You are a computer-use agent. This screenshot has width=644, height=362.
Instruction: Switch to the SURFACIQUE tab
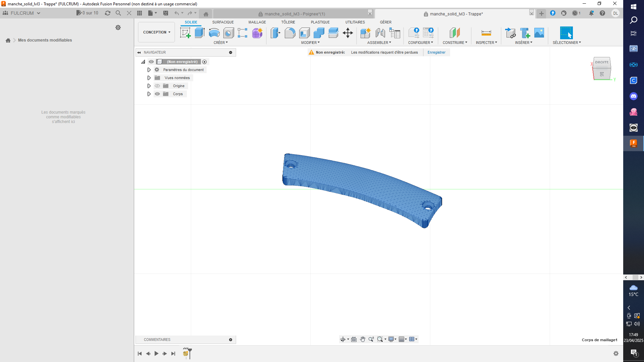pos(223,22)
